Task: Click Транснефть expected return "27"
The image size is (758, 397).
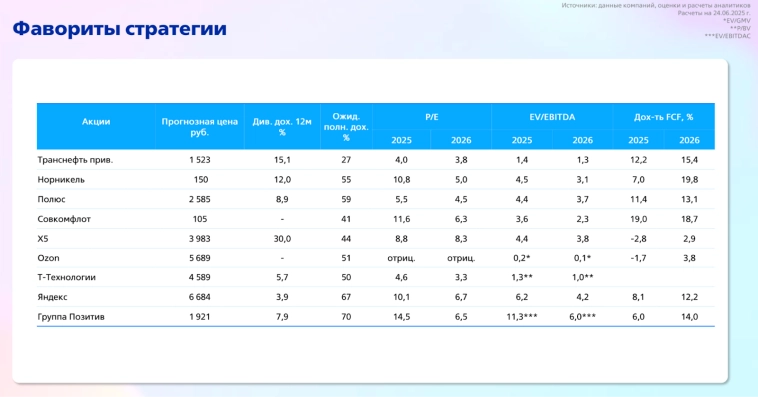Action: pyautogui.click(x=346, y=160)
